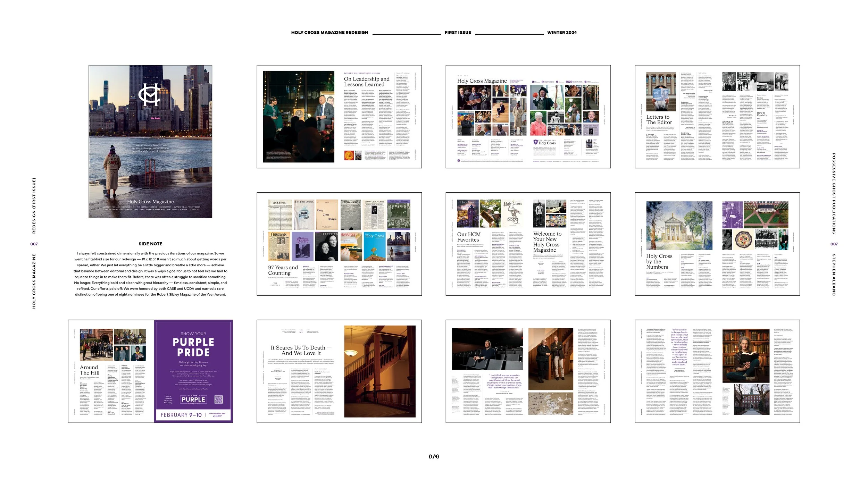Click the 'HOLY CROSS MAGAZINE REDESIGN' header text

(329, 33)
